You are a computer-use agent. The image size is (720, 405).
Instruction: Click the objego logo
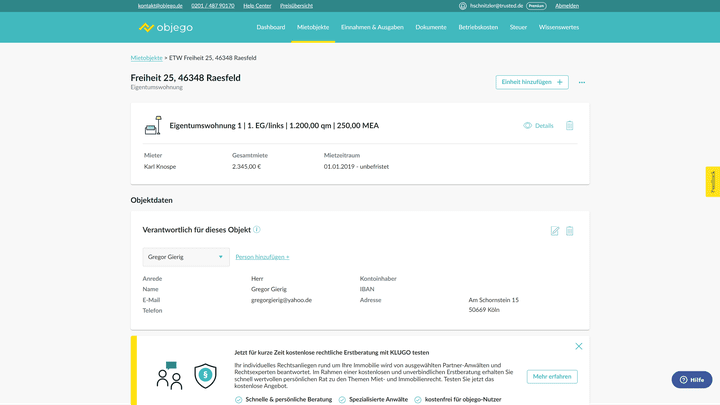166,27
